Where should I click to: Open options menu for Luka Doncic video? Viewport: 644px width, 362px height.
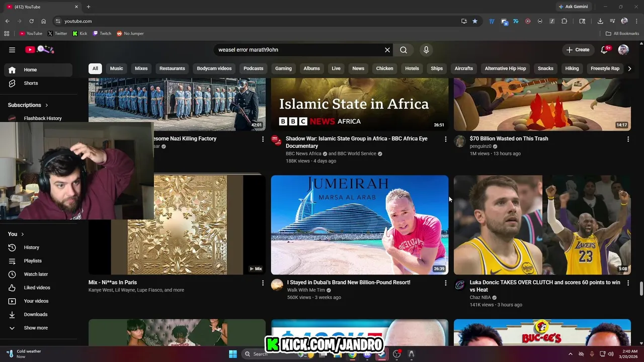628,283
